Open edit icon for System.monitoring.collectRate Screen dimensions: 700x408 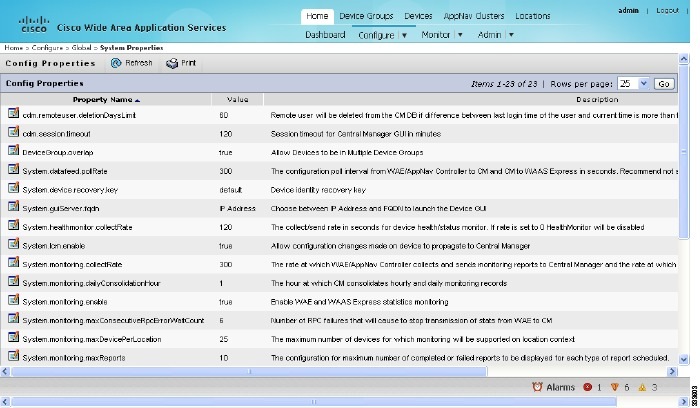[13, 263]
